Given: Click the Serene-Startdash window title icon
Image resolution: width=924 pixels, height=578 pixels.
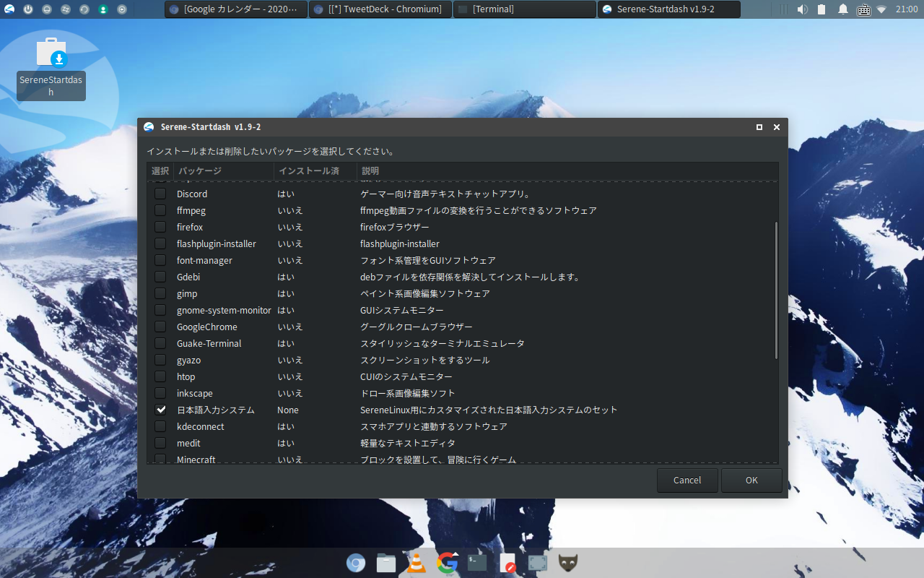Looking at the screenshot, I should (149, 127).
